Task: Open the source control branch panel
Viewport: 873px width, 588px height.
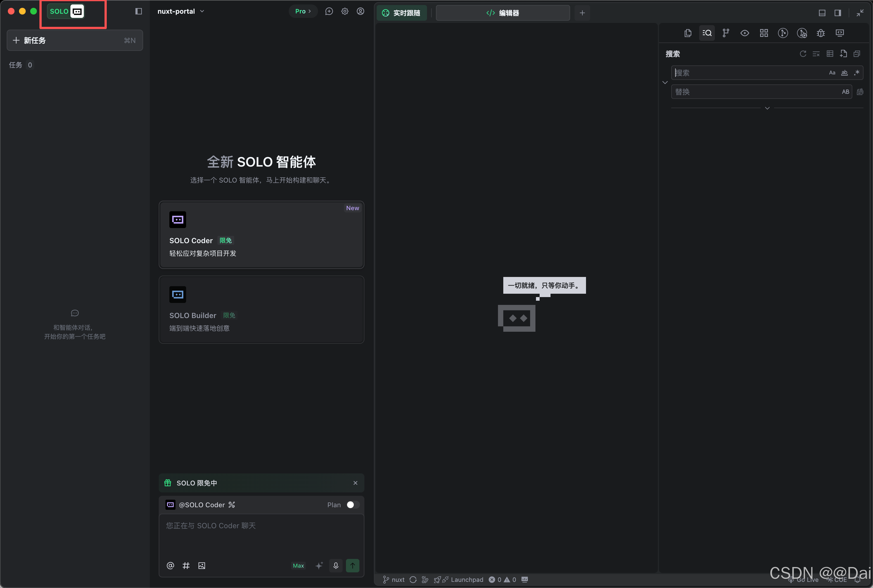Action: pyautogui.click(x=726, y=33)
